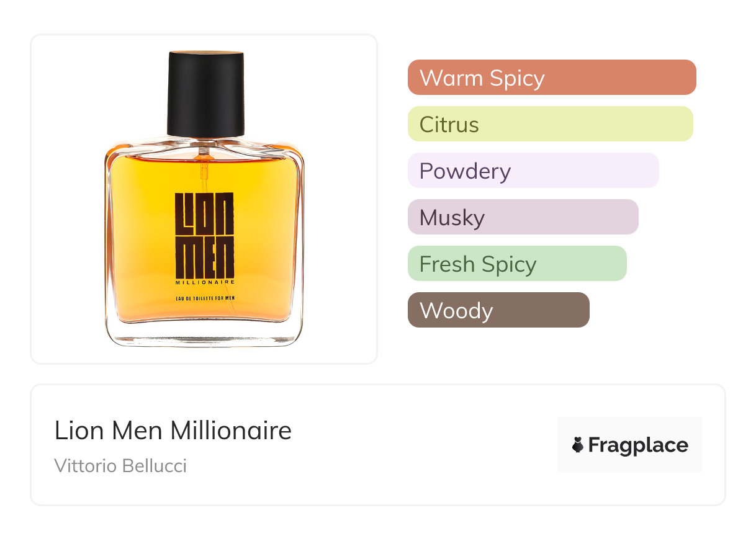This screenshot has width=756, height=536.
Task: Click the small MILLIONAIRE label on the bottle
Action: coord(205,283)
